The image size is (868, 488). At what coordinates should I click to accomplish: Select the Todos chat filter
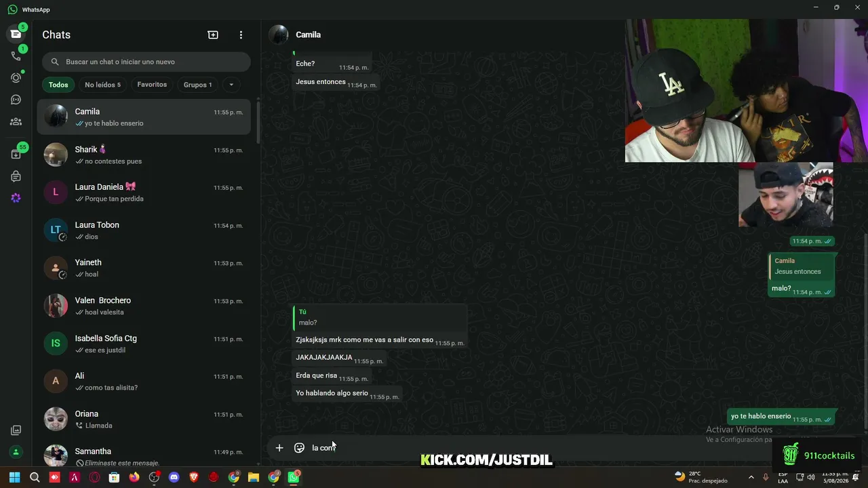(x=58, y=85)
